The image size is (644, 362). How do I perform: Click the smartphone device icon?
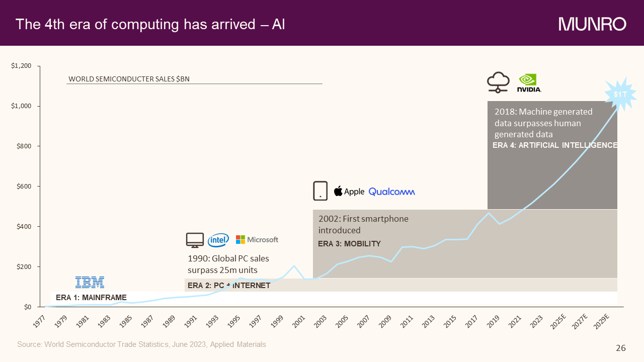coord(320,191)
